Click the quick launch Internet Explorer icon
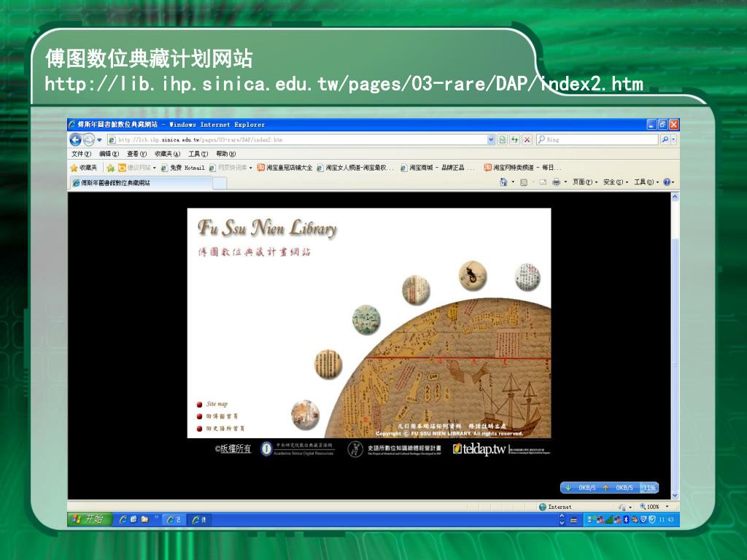The height and width of the screenshot is (560, 747). coord(123,519)
